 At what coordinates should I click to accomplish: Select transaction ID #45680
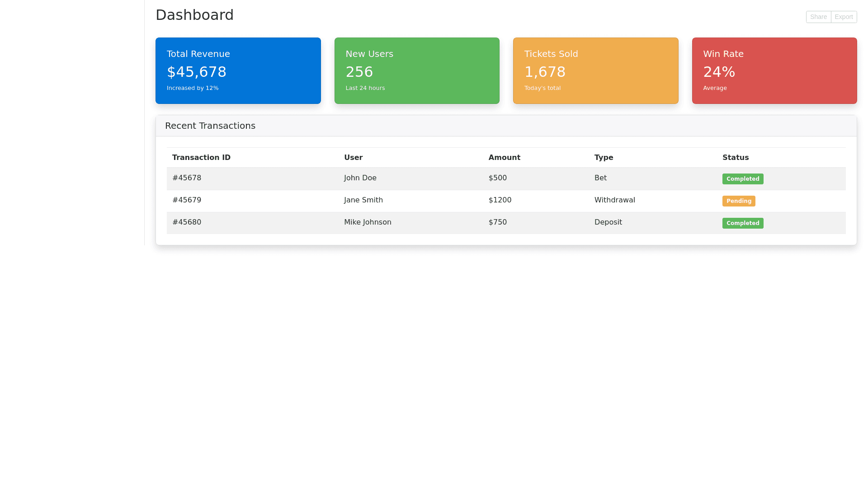[x=187, y=222]
